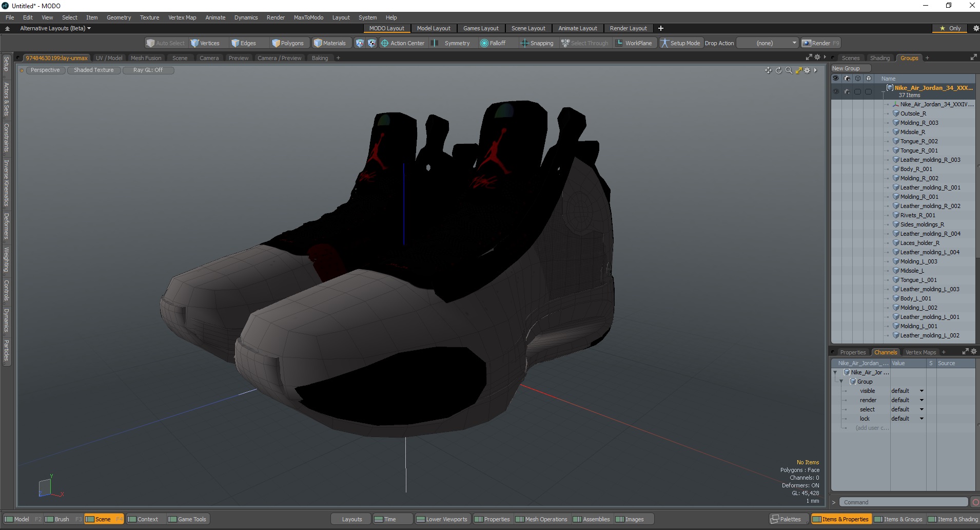Open the Geometry menu
This screenshot has width=980, height=530.
[119, 17]
